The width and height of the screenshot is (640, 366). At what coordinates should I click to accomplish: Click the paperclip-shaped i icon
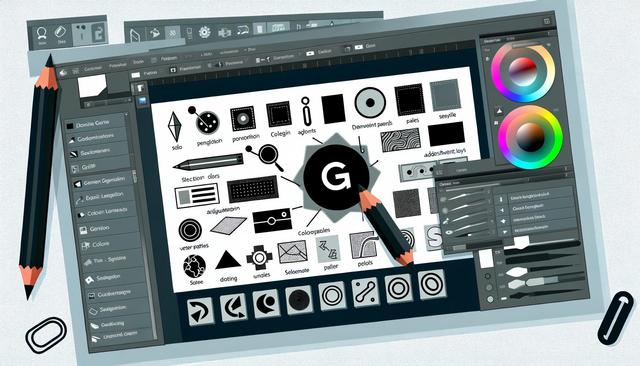tap(306, 111)
